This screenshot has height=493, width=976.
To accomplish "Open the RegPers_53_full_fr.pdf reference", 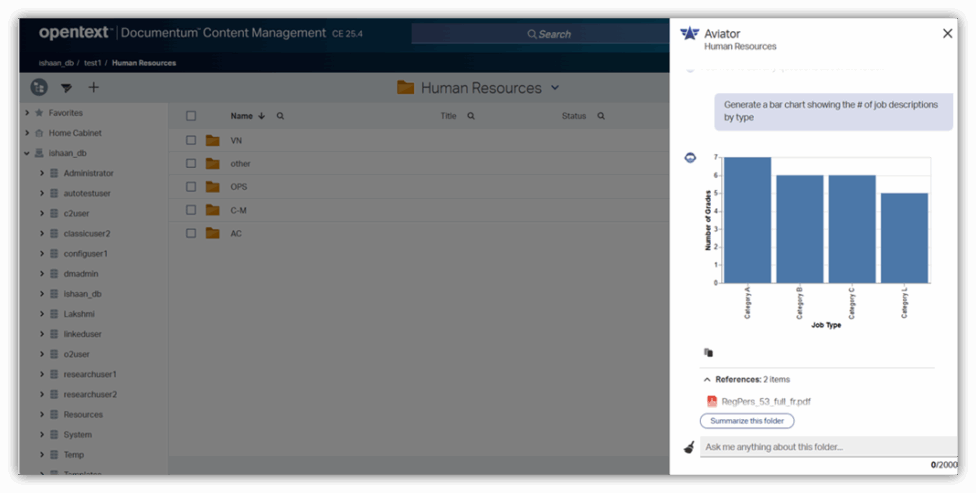I will (x=766, y=401).
